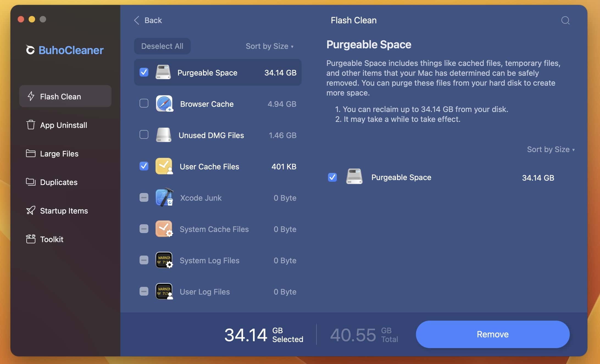Open Sort by Size dropdown above category list
Viewport: 600px width, 364px height.
269,46
